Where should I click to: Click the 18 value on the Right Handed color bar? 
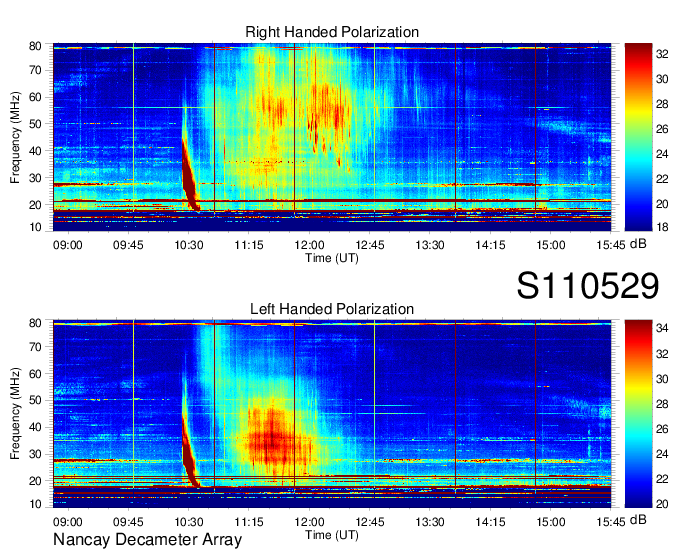pyautogui.click(x=662, y=227)
